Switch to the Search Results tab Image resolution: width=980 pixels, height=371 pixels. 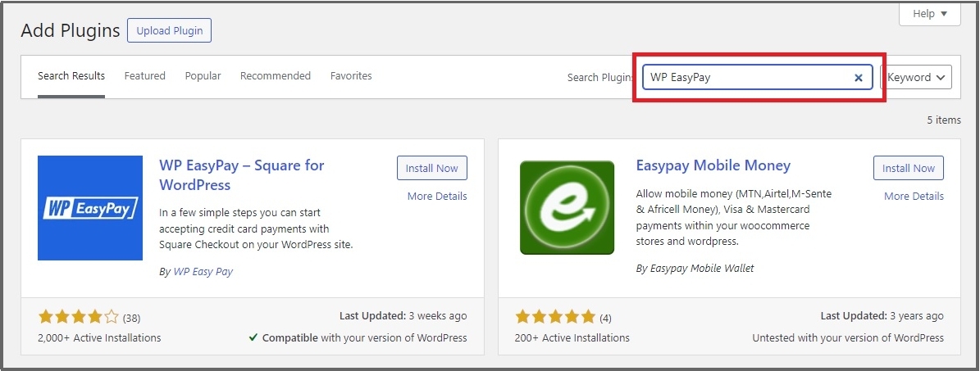coord(71,76)
